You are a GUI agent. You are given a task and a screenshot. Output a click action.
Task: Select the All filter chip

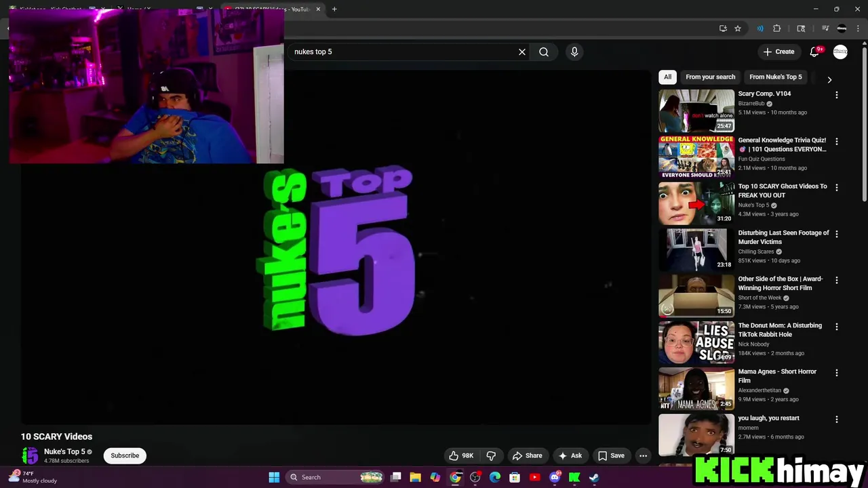(667, 77)
